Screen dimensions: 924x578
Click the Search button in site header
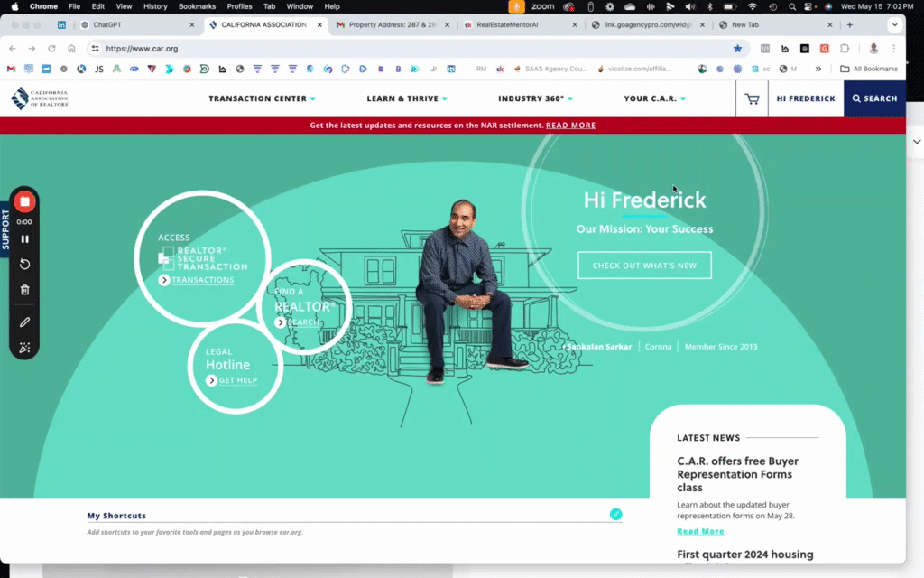coord(874,98)
